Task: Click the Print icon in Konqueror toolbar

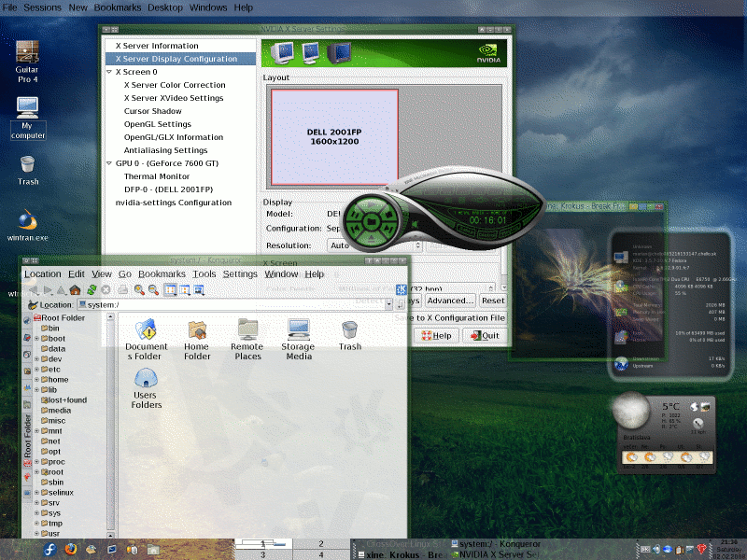Action: (123, 289)
